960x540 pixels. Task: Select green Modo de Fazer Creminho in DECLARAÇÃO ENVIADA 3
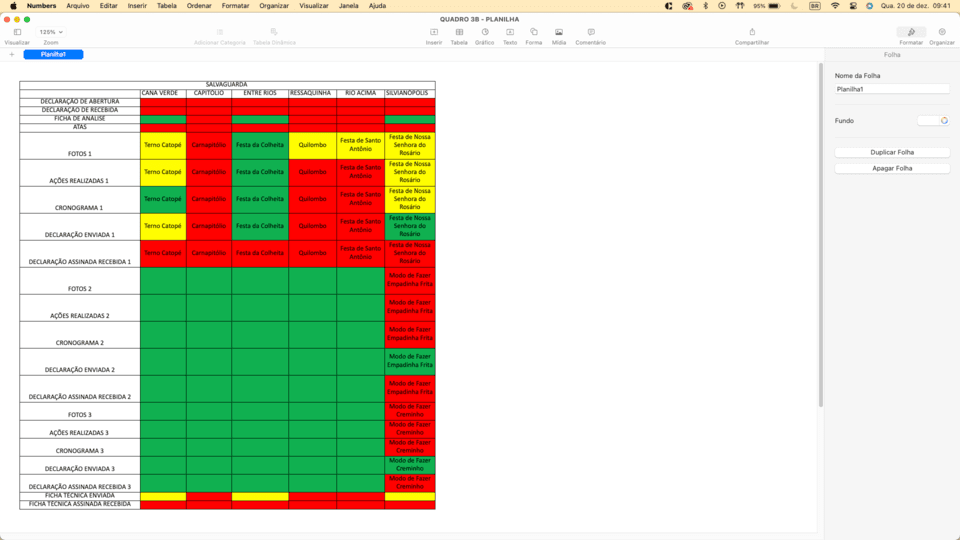click(410, 465)
